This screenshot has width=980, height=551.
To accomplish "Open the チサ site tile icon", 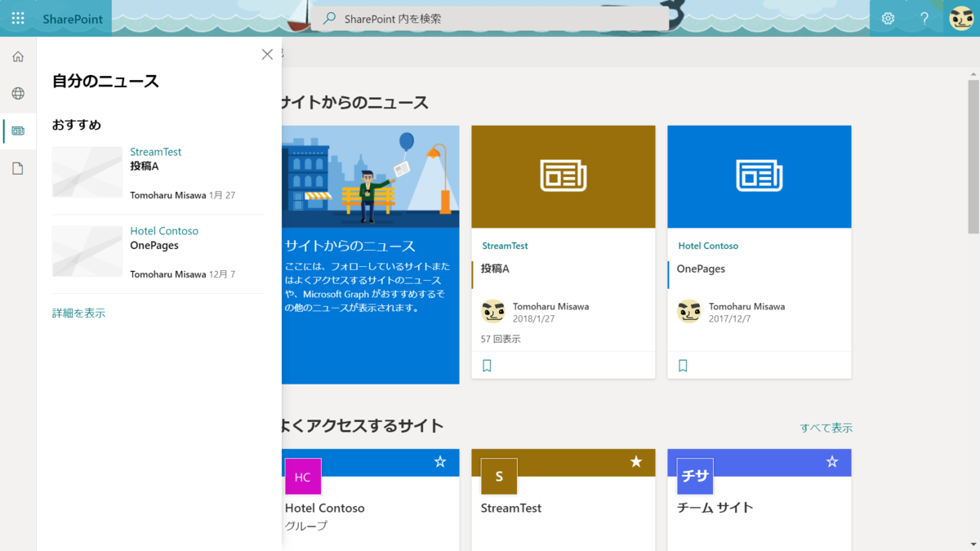I will click(x=695, y=477).
